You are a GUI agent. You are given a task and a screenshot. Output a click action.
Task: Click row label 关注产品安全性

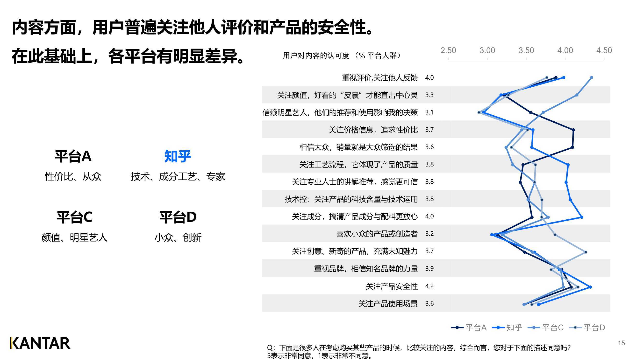(392, 286)
